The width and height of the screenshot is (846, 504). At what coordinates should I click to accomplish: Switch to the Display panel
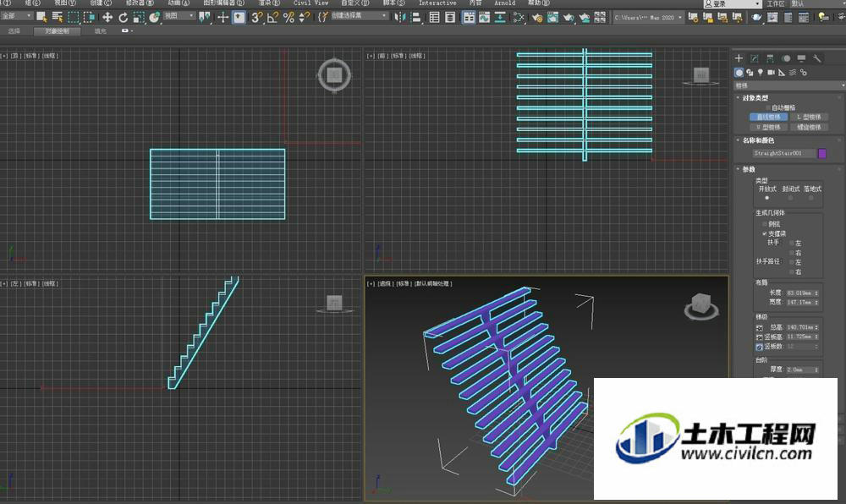[x=802, y=58]
